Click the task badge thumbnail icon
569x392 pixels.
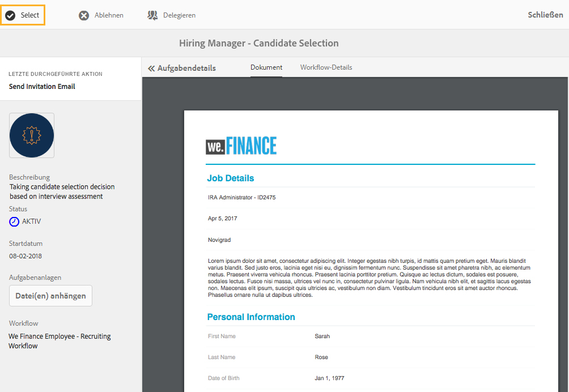click(x=32, y=135)
